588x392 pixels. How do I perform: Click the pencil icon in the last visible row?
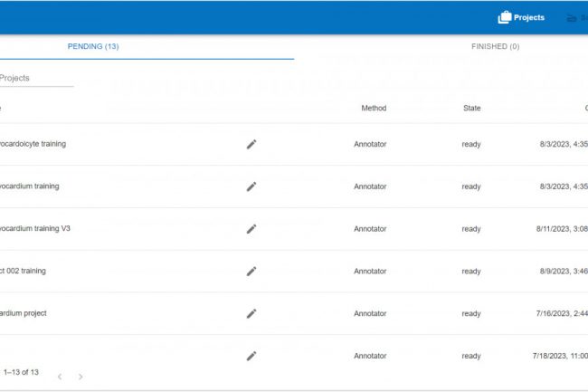click(x=251, y=356)
